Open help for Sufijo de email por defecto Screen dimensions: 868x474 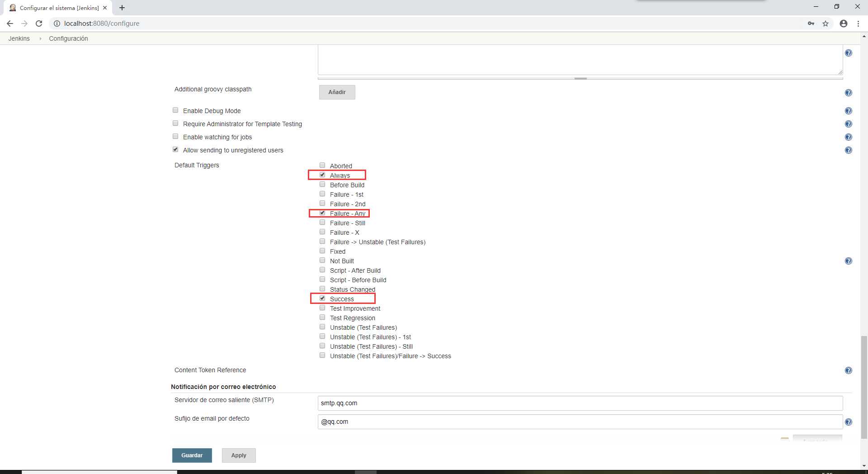(849, 422)
